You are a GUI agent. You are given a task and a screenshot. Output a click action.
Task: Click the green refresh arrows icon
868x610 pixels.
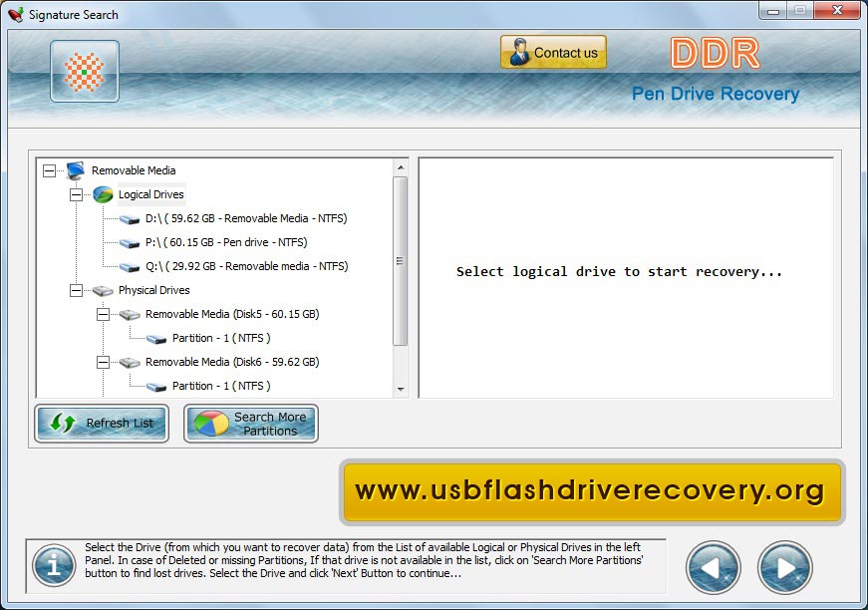62,423
